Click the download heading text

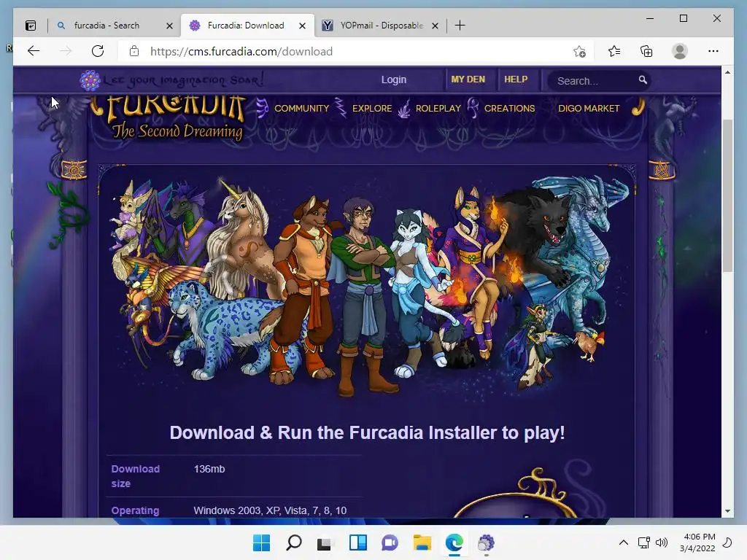tap(368, 433)
